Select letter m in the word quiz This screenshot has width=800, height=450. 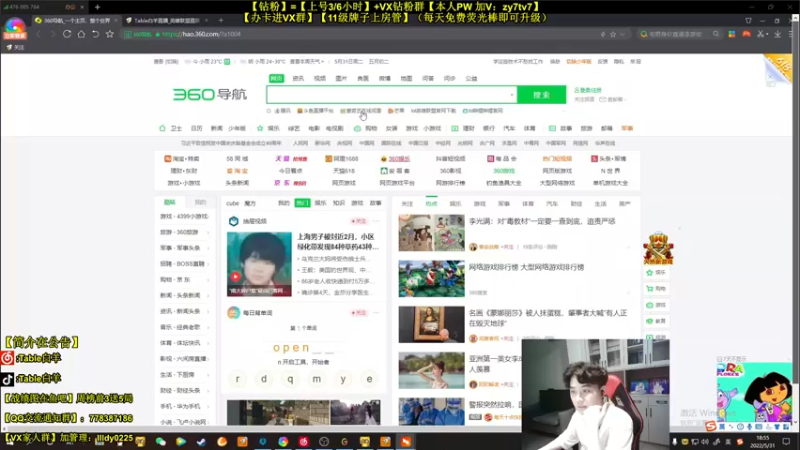pos(317,379)
